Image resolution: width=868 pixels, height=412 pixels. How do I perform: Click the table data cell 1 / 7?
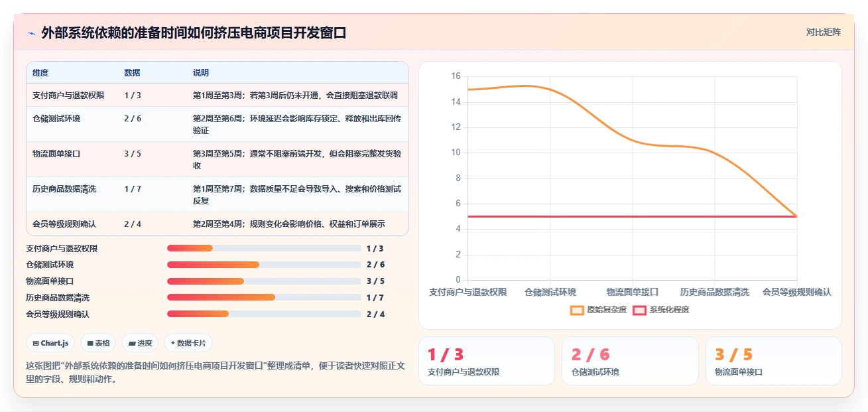click(x=133, y=188)
